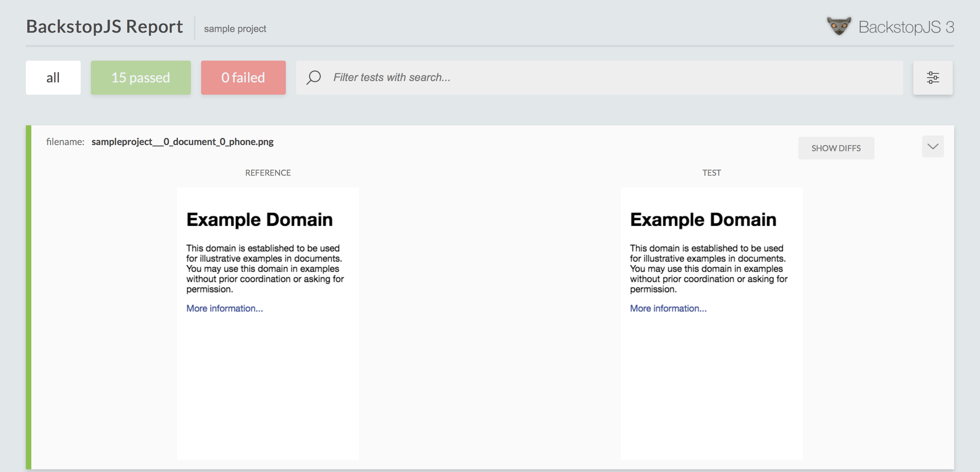
Task: Click the green pass status bar
Action: [x=29, y=297]
